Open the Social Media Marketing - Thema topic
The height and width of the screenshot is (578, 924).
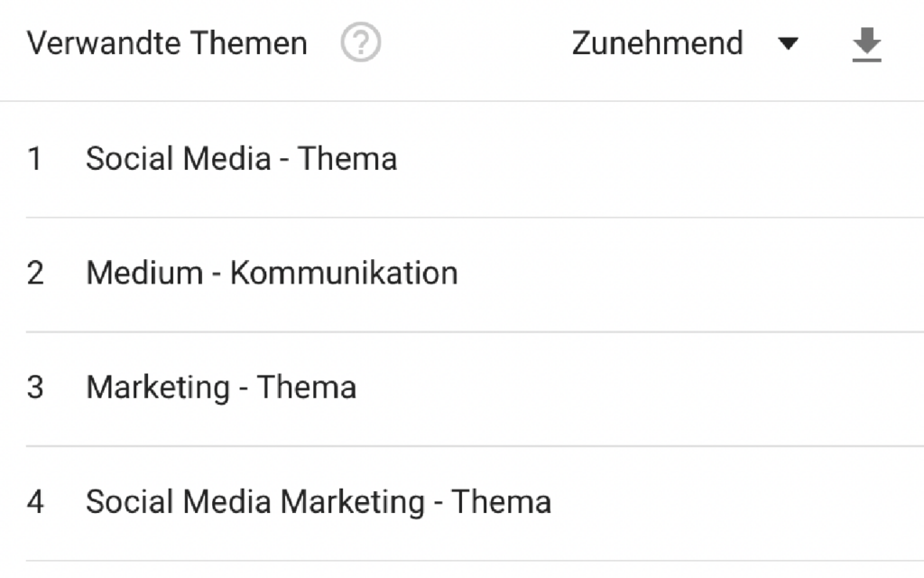[x=319, y=502]
